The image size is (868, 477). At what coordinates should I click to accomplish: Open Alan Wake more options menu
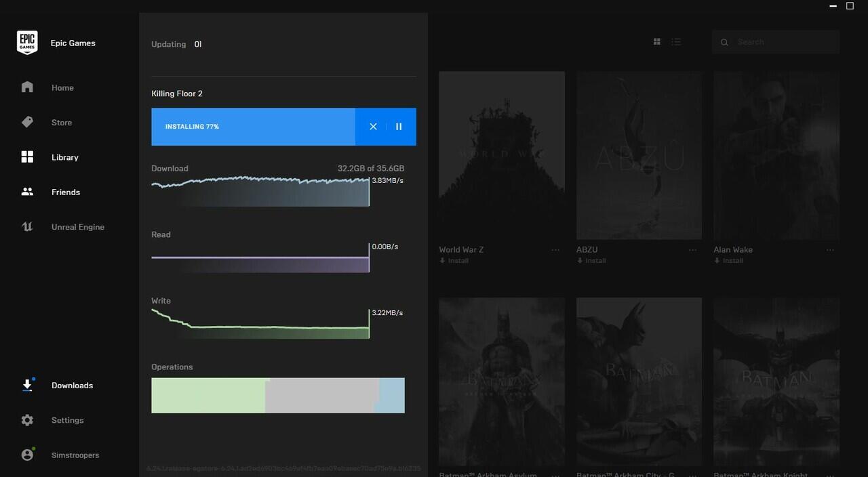point(830,250)
